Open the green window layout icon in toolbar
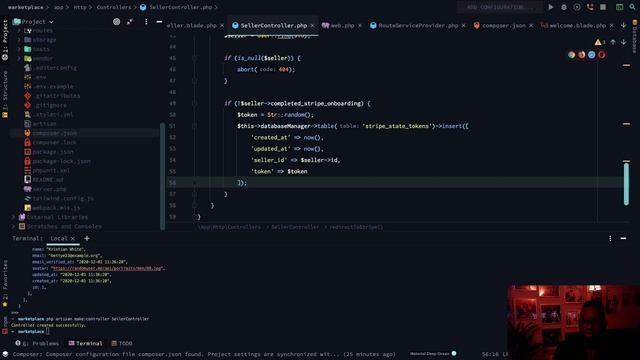The width and height of the screenshot is (640, 360). point(619,7)
